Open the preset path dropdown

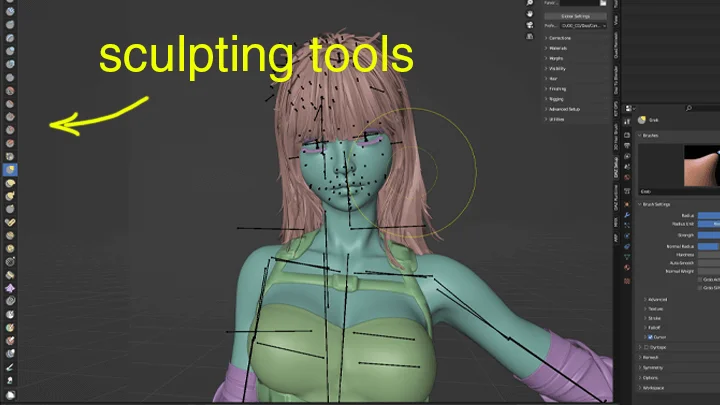coord(584,26)
